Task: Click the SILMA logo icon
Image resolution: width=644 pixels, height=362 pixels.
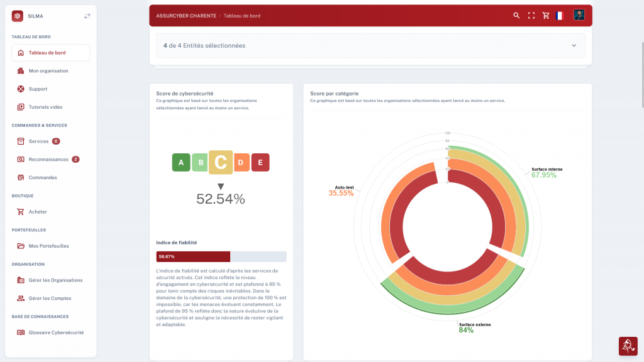Action: point(17,16)
